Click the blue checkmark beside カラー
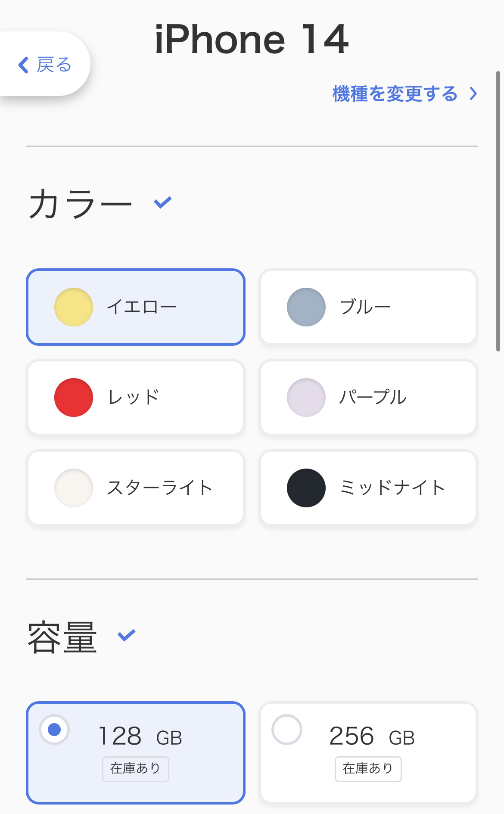 [x=163, y=202]
